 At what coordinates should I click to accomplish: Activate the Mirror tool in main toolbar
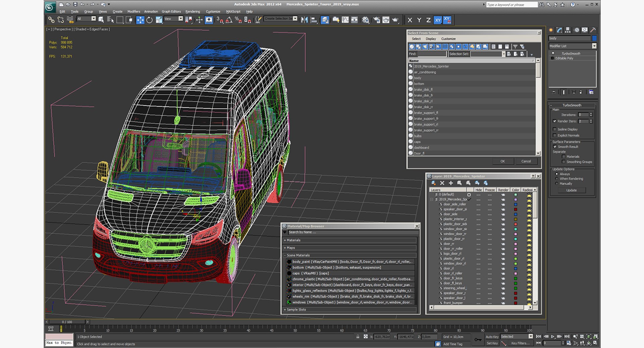304,20
